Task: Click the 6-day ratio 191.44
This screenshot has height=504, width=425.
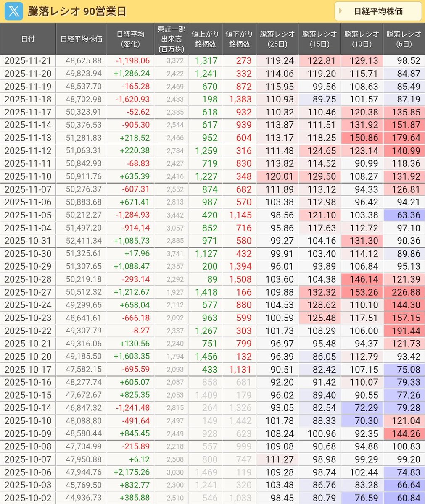Action: (406, 331)
